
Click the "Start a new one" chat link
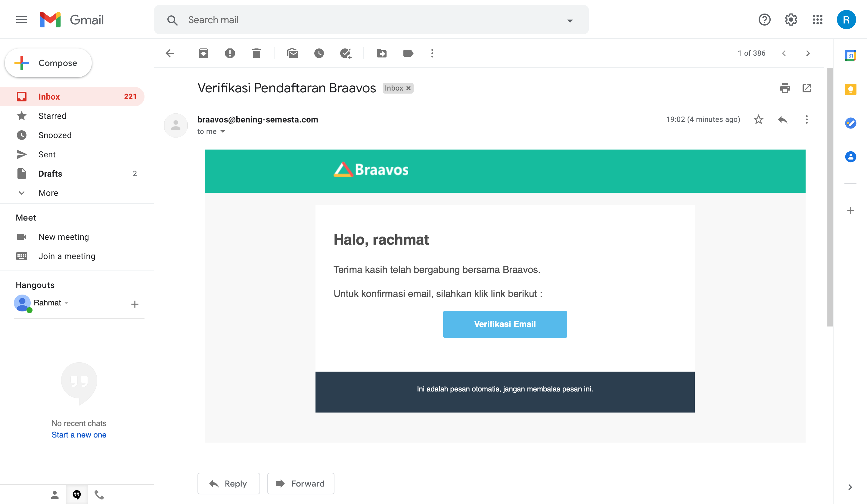pyautogui.click(x=79, y=435)
